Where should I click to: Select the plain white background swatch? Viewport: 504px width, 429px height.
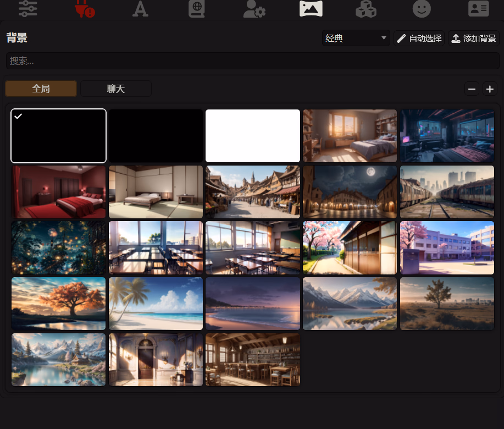[253, 136]
